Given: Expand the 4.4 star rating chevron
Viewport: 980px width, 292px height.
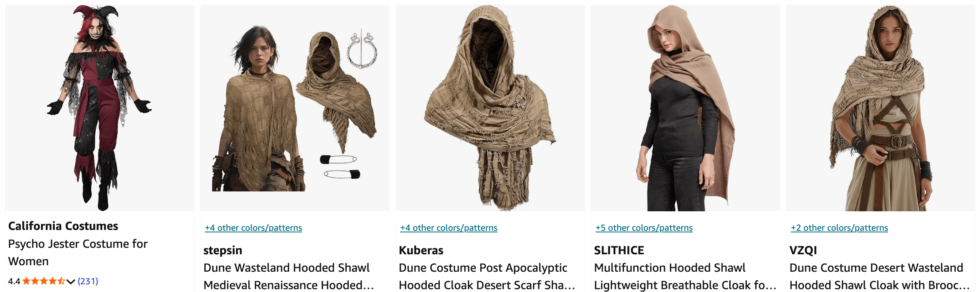Looking at the screenshot, I should click(x=71, y=281).
